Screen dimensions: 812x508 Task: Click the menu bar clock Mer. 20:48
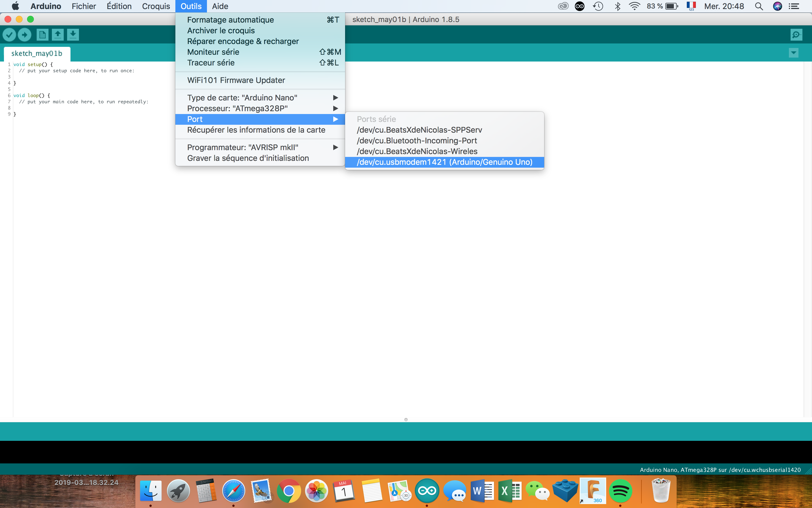click(724, 6)
